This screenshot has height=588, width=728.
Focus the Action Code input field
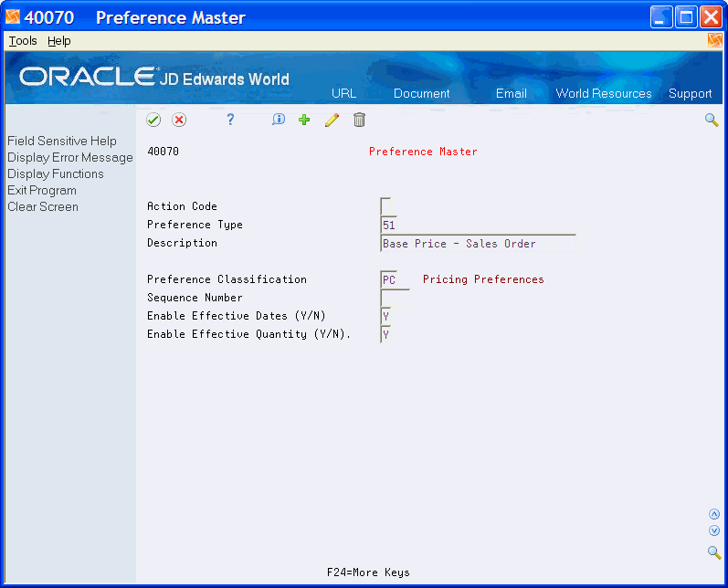tap(385, 206)
